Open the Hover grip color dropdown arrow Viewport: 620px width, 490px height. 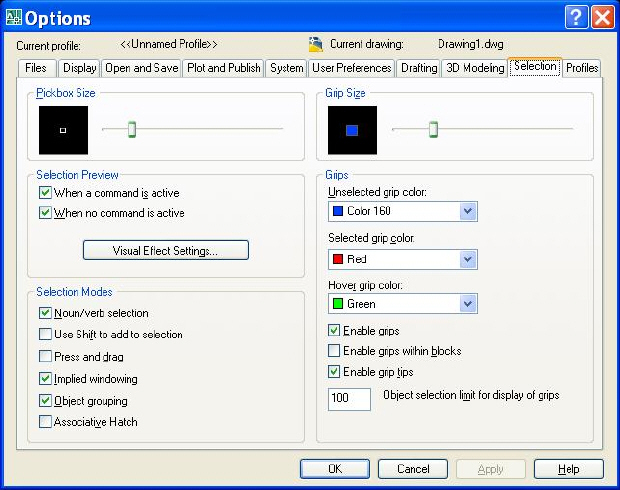[468, 304]
